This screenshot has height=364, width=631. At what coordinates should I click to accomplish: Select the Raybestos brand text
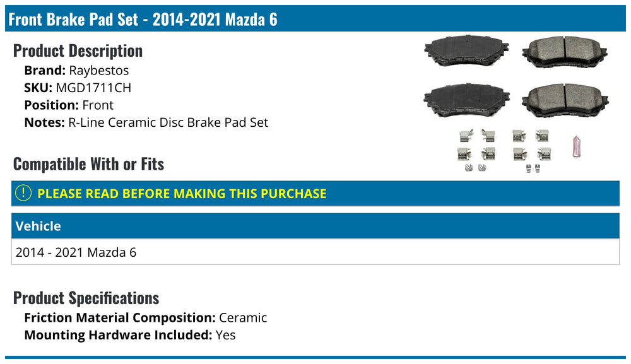pos(98,71)
